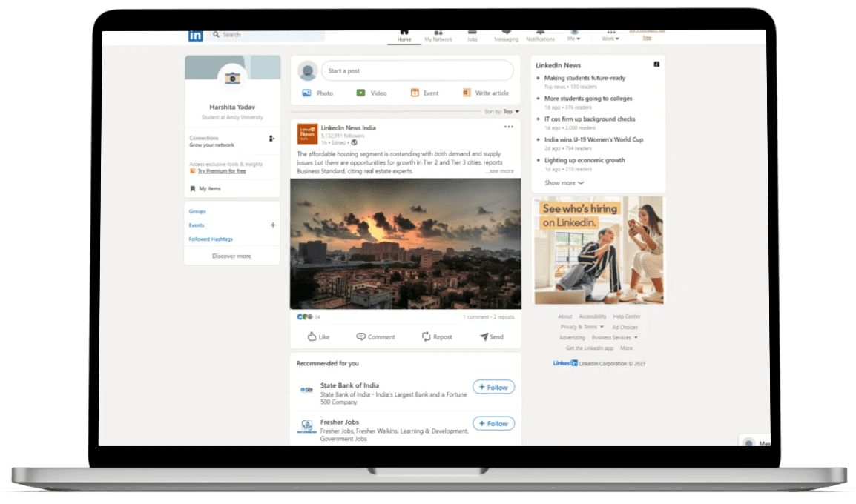Open 2 reposts link on post
The width and height of the screenshot is (856, 504).
[504, 317]
